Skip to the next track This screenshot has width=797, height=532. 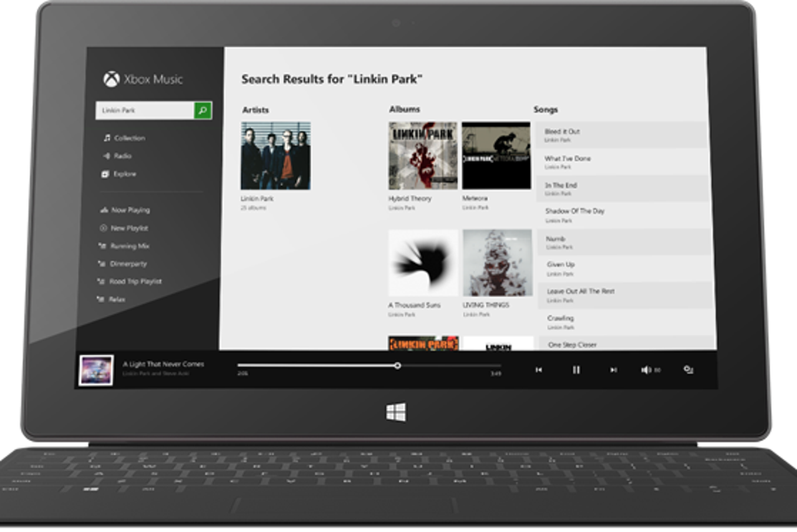click(x=614, y=370)
